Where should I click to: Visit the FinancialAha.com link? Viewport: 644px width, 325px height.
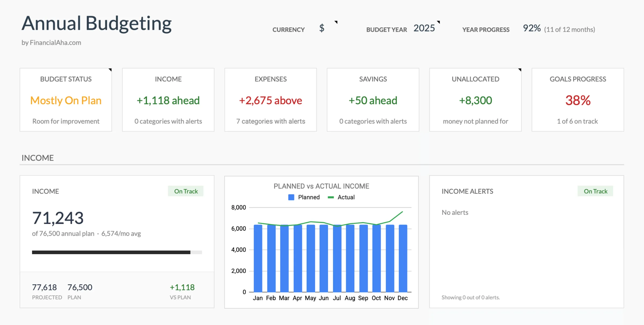[51, 42]
